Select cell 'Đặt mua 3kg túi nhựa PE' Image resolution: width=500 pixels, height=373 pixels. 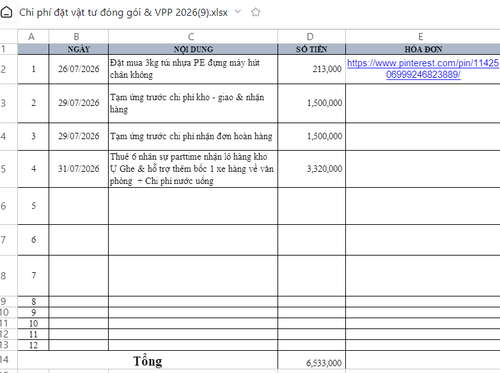[x=193, y=69]
